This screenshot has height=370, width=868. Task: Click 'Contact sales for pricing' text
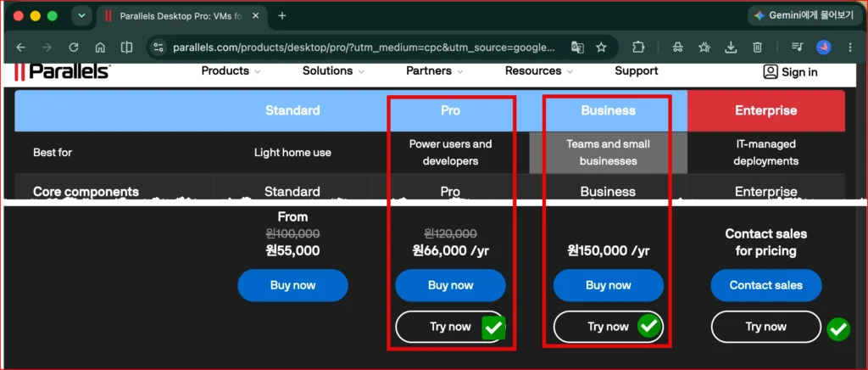point(766,242)
